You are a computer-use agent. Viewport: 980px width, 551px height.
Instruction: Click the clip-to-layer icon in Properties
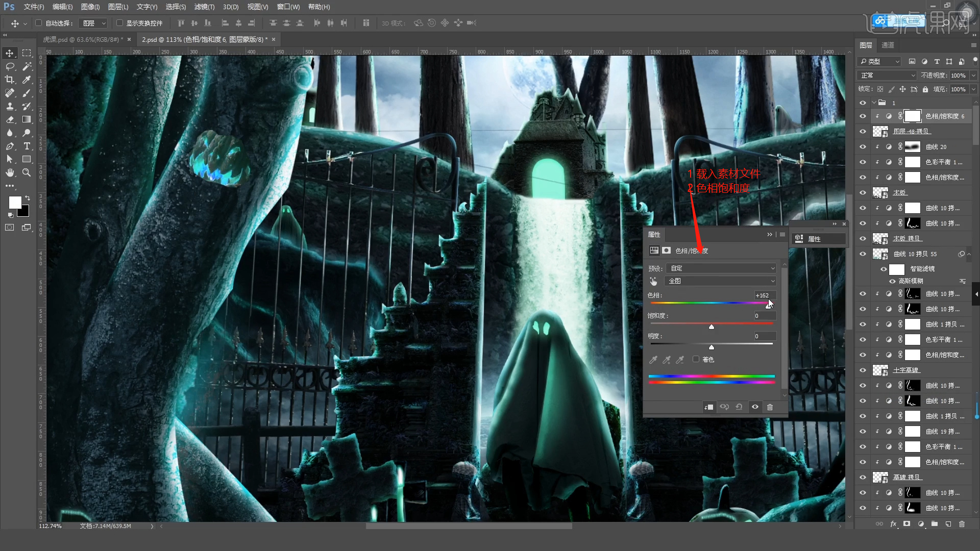708,407
